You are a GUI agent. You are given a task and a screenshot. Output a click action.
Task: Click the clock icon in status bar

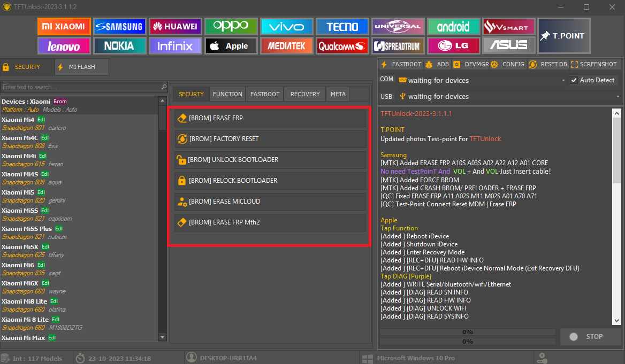coord(80,358)
